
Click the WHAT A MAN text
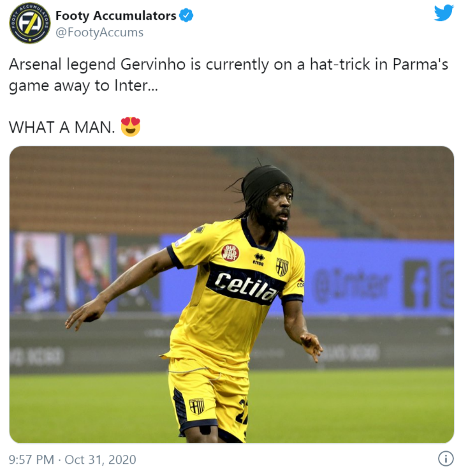pos(62,127)
